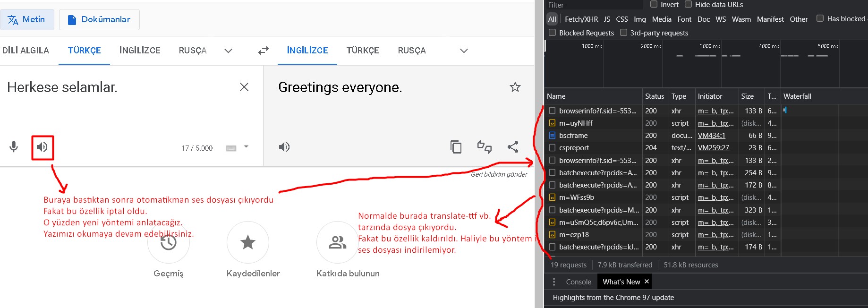The width and height of the screenshot is (868, 308).
Task: Click the microphone voice input icon
Action: pos(14,147)
